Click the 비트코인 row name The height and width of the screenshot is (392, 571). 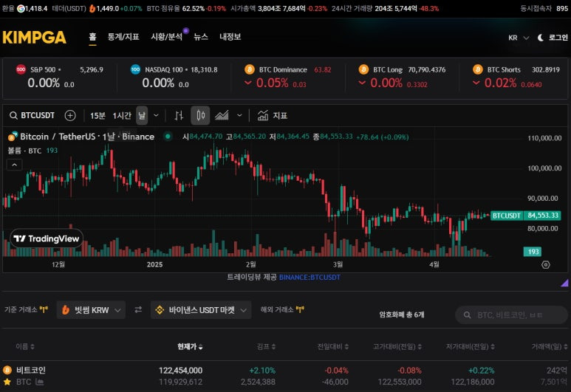click(31, 370)
